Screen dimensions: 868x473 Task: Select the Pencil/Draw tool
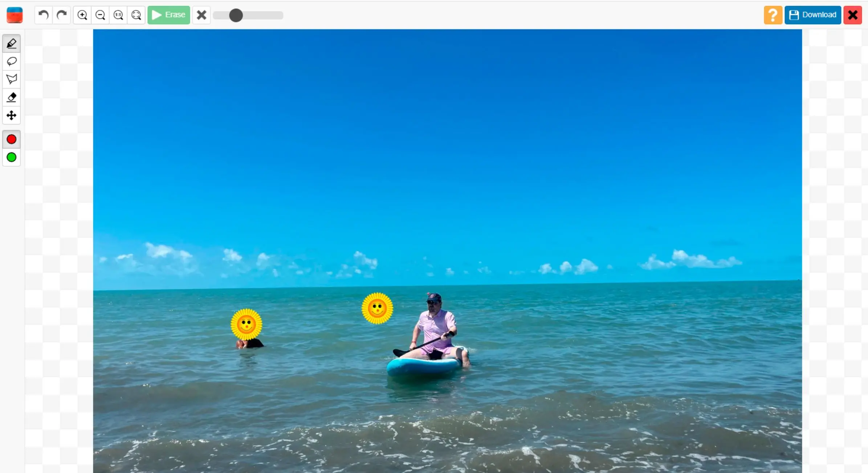click(x=12, y=43)
